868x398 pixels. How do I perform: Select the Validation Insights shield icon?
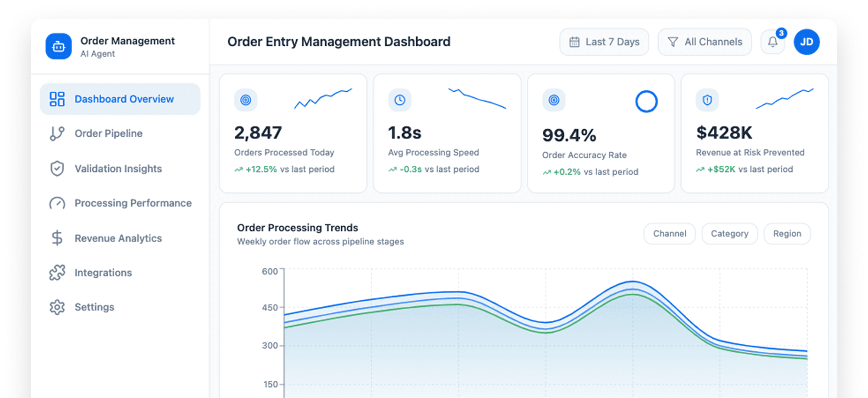pyautogui.click(x=57, y=168)
